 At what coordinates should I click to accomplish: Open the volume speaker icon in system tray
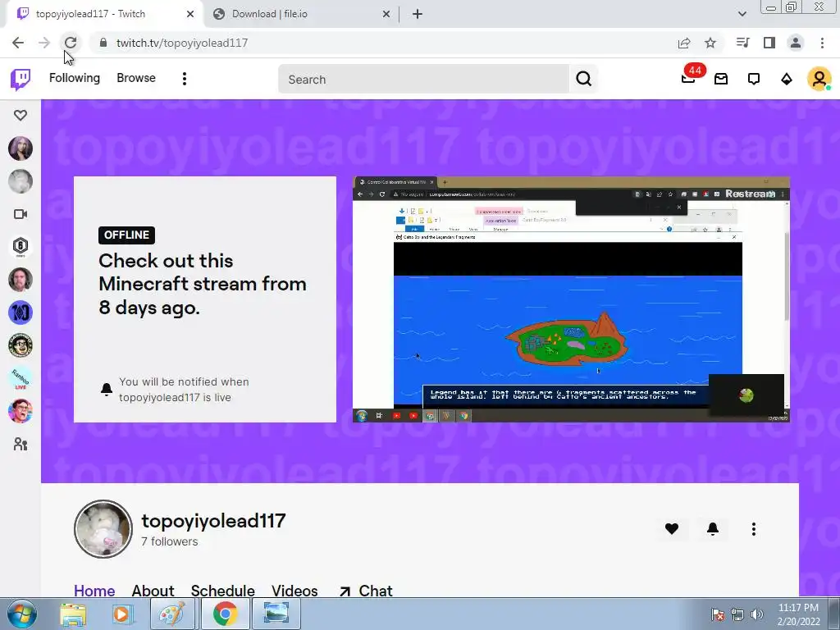tap(757, 614)
